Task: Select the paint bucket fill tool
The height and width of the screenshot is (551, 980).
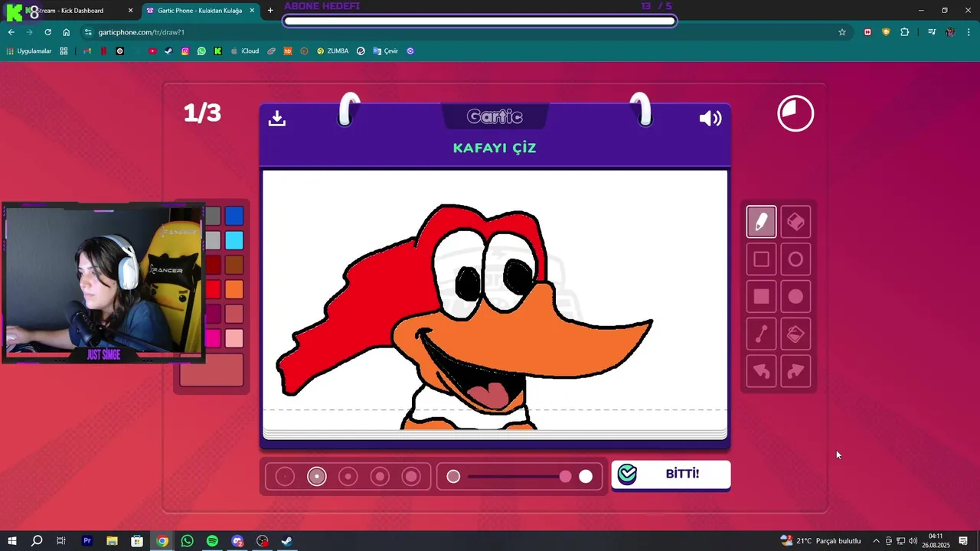Action: (x=795, y=334)
